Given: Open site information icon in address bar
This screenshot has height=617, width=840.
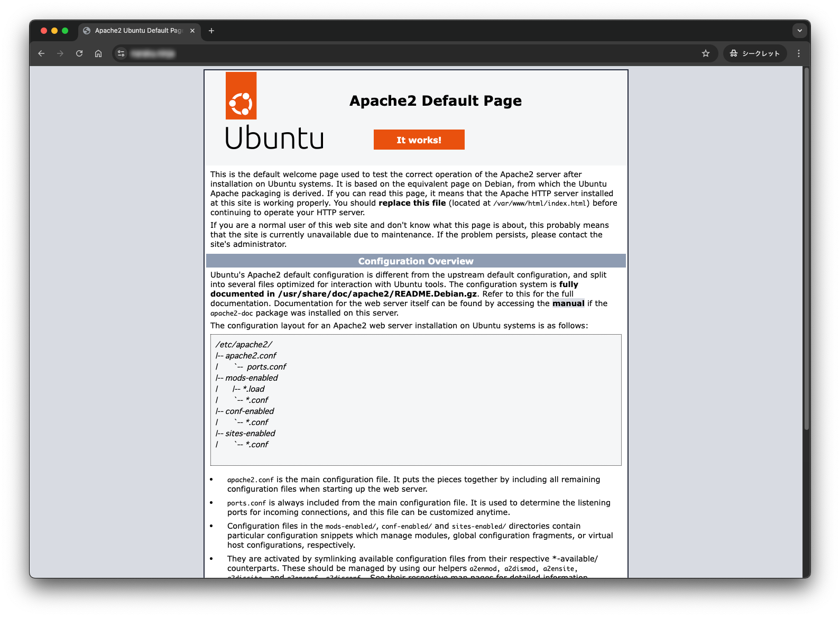Looking at the screenshot, I should click(121, 53).
